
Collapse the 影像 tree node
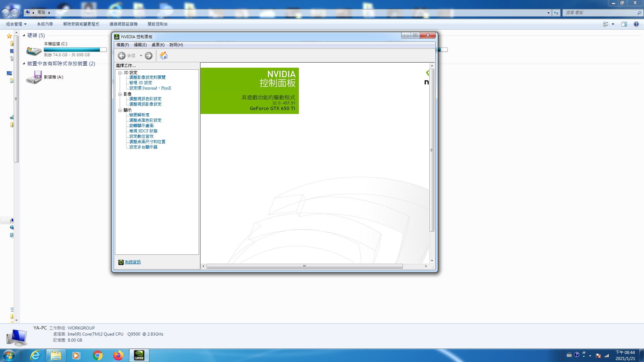[120, 94]
